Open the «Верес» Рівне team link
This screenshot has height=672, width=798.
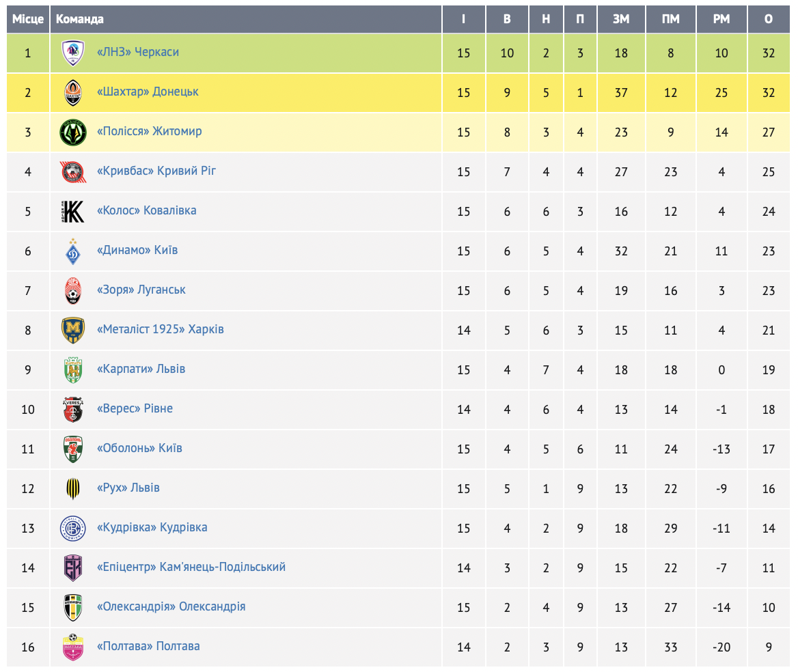135,408
